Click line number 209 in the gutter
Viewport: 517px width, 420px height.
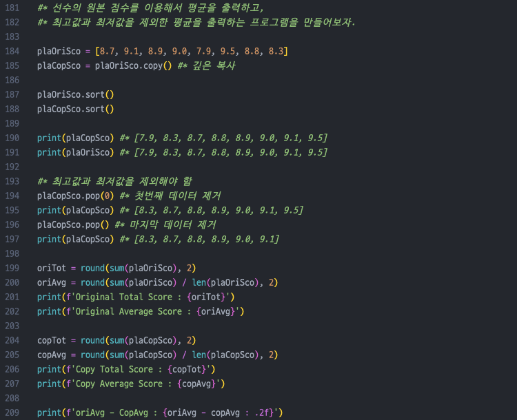pyautogui.click(x=12, y=412)
